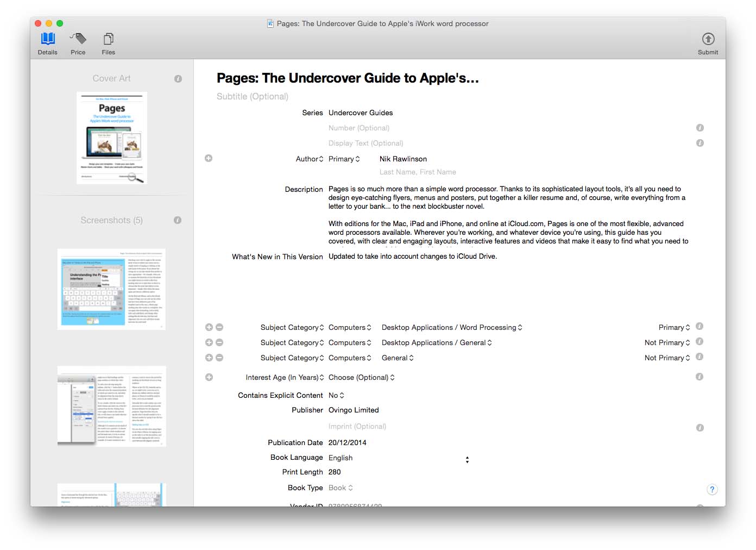Add another author with plus icon
Screen dimensions: 756x550
209,158
